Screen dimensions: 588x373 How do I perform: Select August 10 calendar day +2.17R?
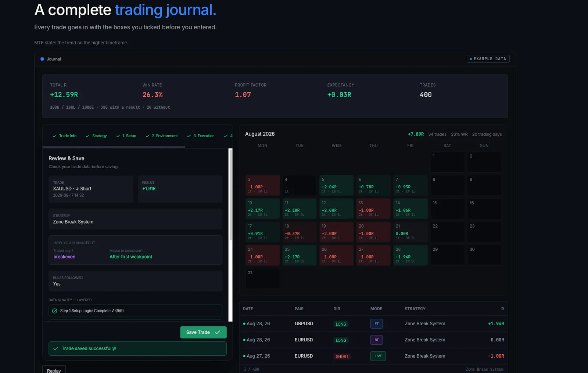pos(263,209)
